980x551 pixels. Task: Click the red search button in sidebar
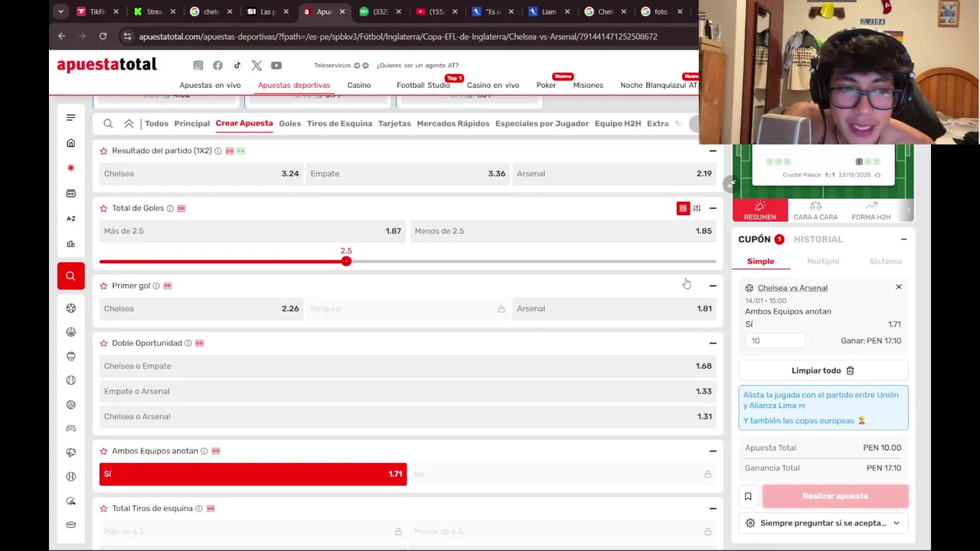pos(70,276)
